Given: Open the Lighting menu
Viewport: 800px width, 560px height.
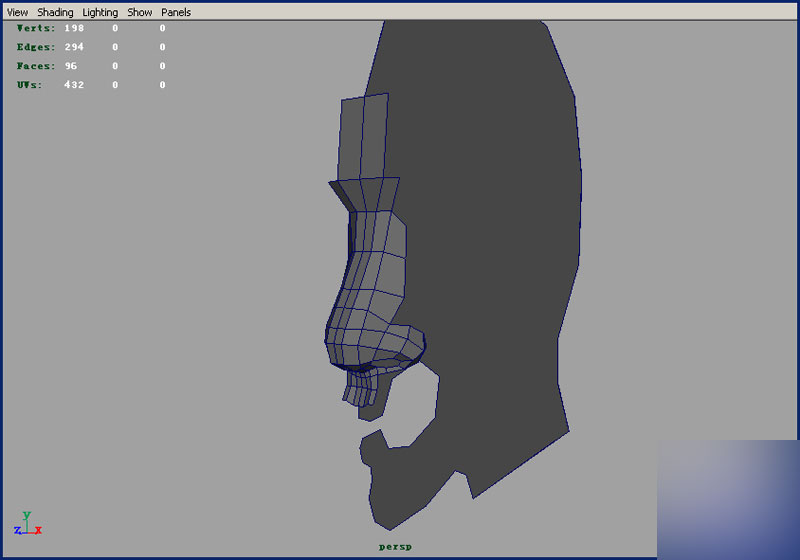Looking at the screenshot, I should (100, 12).
